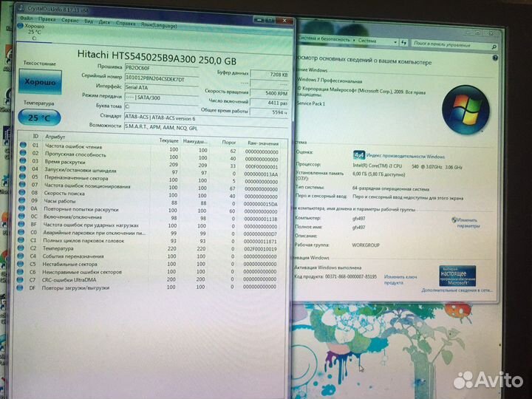Screen dimensions: 532x399
Task: Open the address bar dropdown arrow in System window
Action: click(395, 42)
